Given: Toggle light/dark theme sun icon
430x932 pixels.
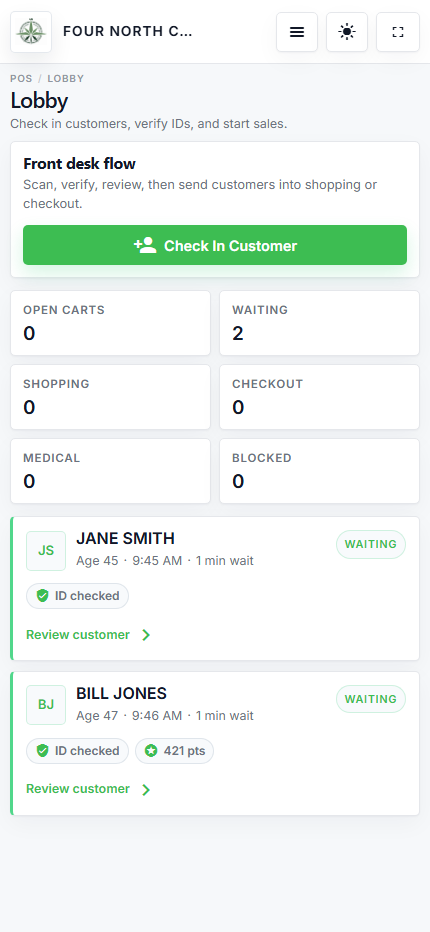Looking at the screenshot, I should click(x=347, y=32).
